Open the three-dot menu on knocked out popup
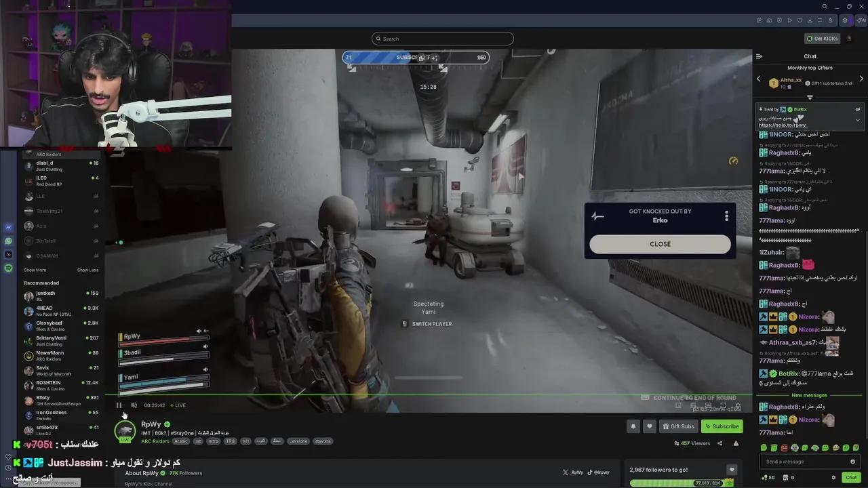The image size is (868, 488). (x=726, y=216)
